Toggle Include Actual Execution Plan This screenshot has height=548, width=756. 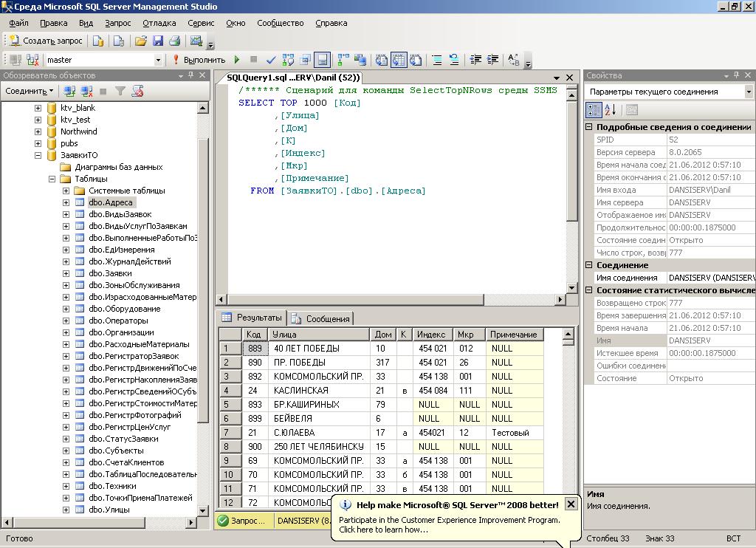click(x=343, y=60)
